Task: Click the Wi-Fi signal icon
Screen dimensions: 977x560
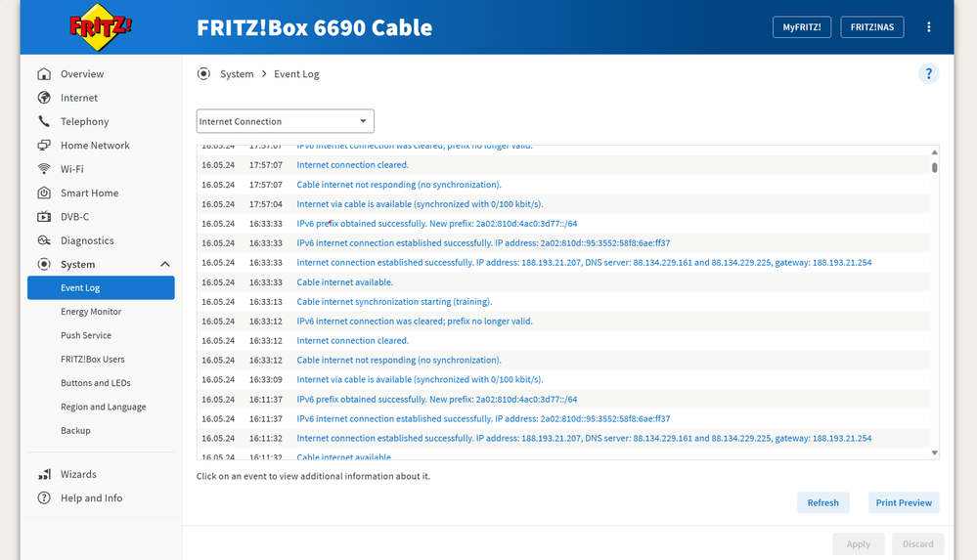Action: (44, 169)
